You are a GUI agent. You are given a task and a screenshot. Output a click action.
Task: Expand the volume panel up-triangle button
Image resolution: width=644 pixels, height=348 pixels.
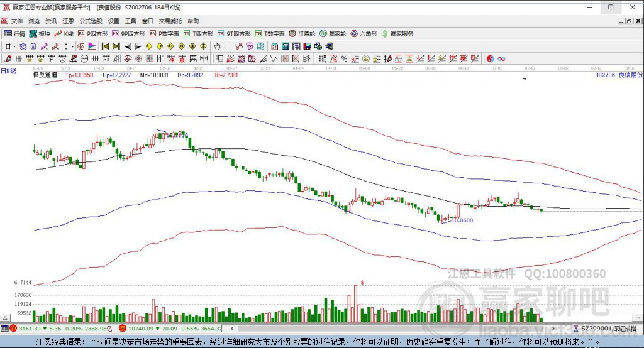[x=5, y=318]
